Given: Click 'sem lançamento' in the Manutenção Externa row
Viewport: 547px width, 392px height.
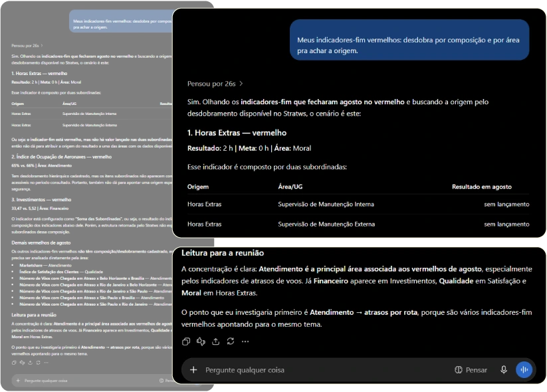Looking at the screenshot, I should [x=506, y=225].
